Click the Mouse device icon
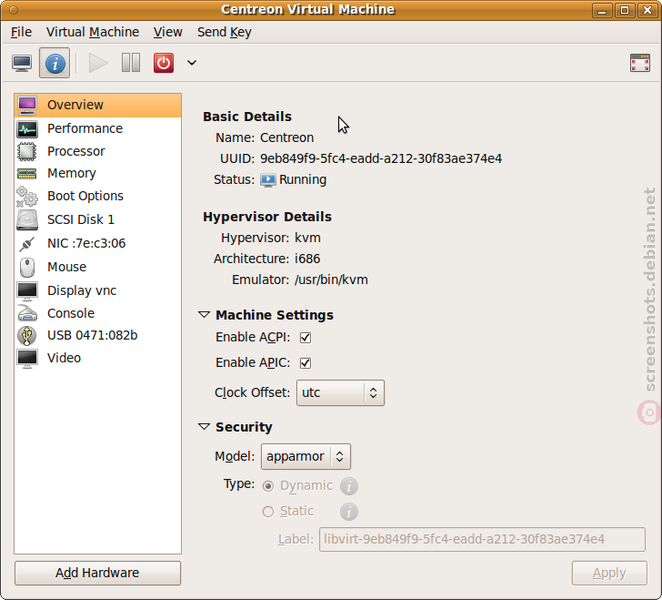Screen dimensions: 662x600 [x=27, y=267]
